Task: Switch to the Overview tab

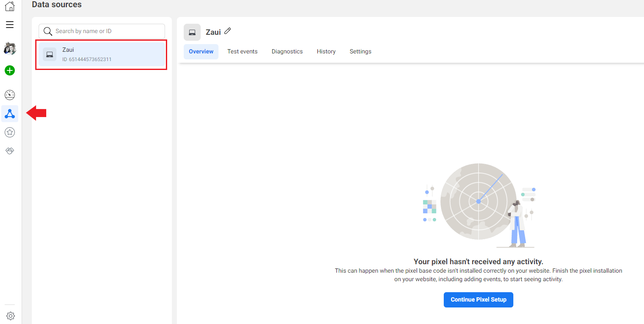Action: pyautogui.click(x=201, y=51)
